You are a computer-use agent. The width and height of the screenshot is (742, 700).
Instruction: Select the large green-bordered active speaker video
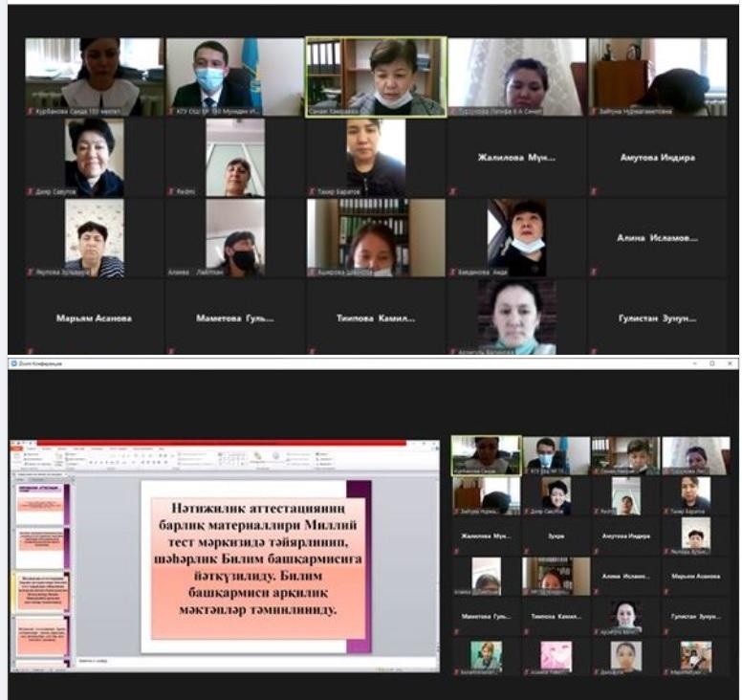pyautogui.click(x=375, y=77)
